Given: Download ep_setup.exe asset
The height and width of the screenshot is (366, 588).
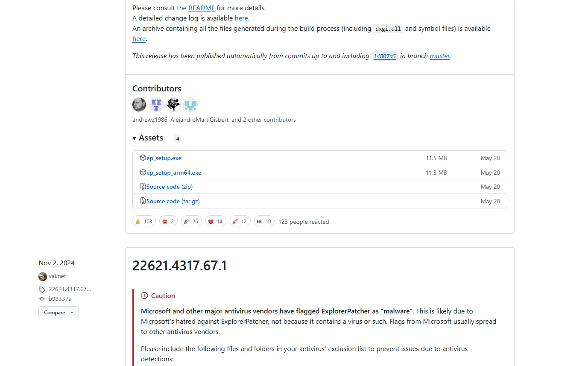Looking at the screenshot, I should pyautogui.click(x=164, y=158).
